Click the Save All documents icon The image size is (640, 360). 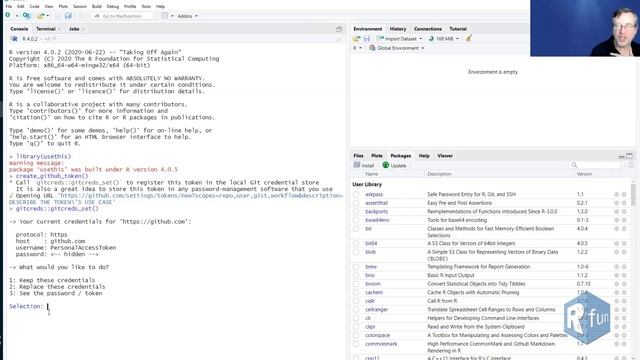(x=68, y=16)
